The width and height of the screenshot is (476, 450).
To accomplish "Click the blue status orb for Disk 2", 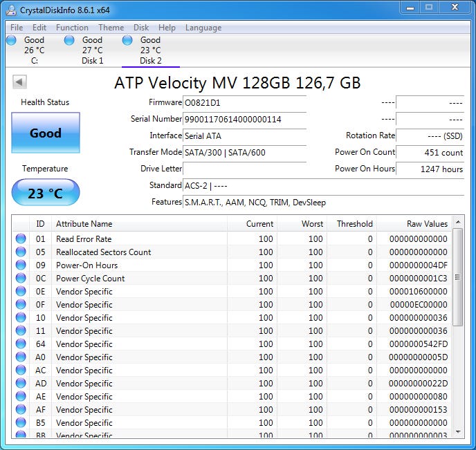I will click(x=127, y=41).
